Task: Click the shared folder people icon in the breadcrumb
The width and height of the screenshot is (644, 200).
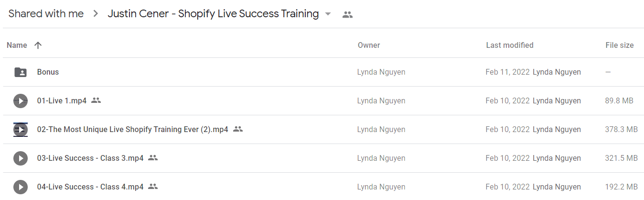Action: pos(348,15)
